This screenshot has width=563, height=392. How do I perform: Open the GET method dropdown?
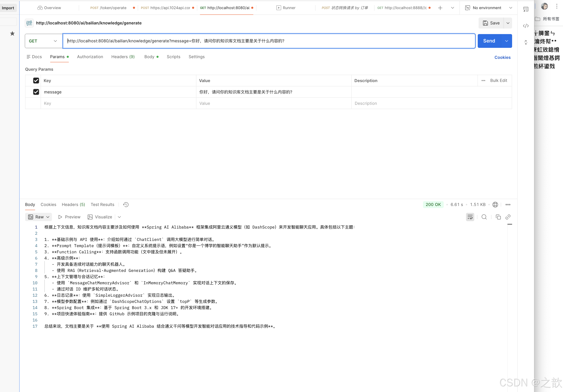coord(43,41)
